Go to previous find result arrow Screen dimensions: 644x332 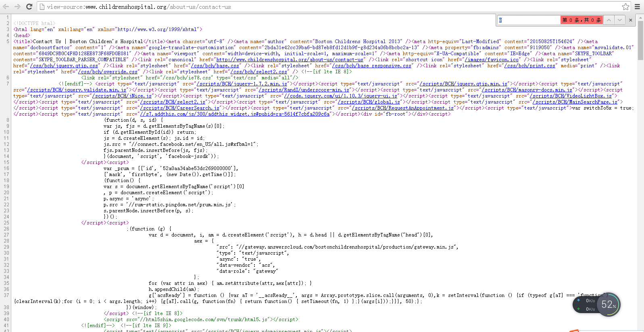tap(609, 20)
